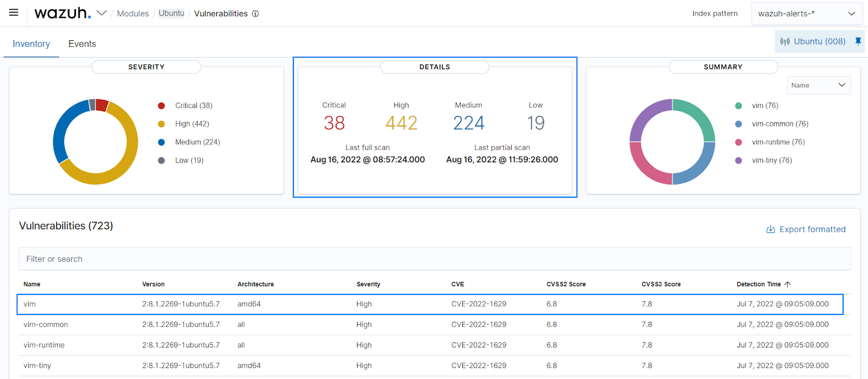Open the vim-tiny vulnerability row
The height and width of the screenshot is (379, 868).
click(x=435, y=366)
